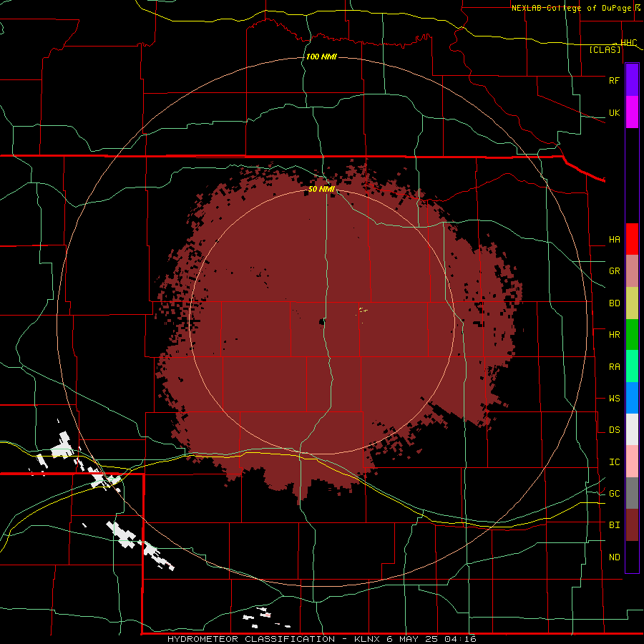Click the purple RF legend color swatch
This screenshot has width=644, height=644.
[632, 80]
